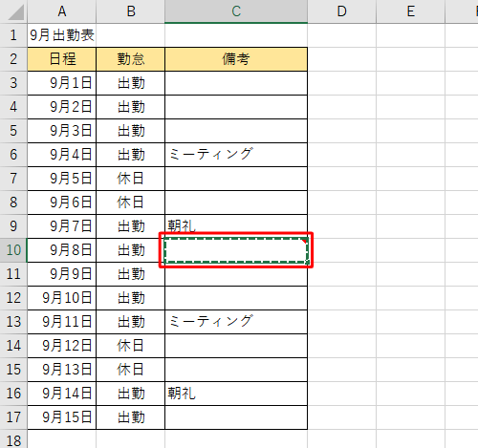
Task: Click the title cell 9月出勤表
Action: pyautogui.click(x=62, y=35)
